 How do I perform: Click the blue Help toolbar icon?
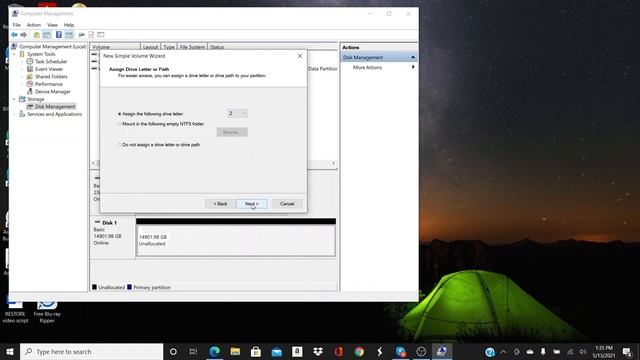59,35
